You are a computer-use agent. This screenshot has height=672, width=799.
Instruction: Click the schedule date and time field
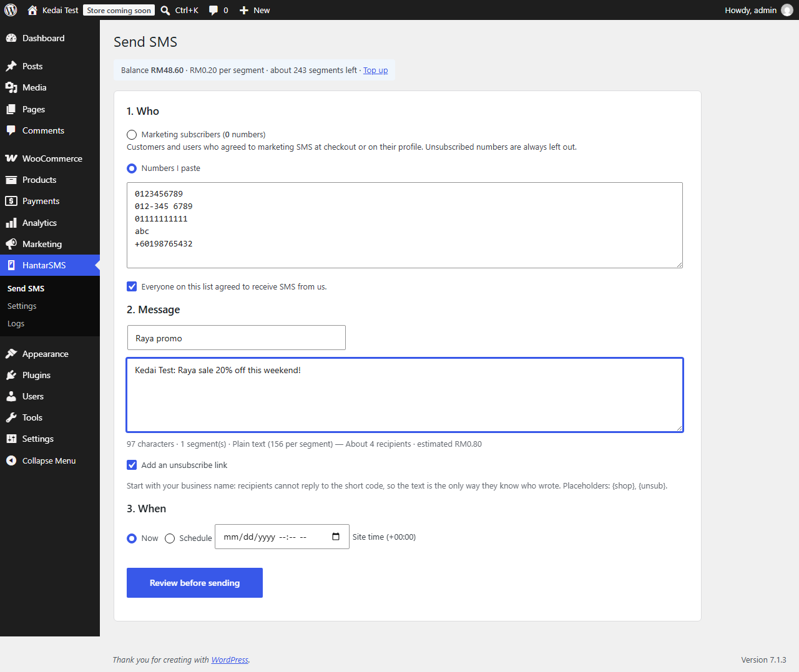click(282, 537)
